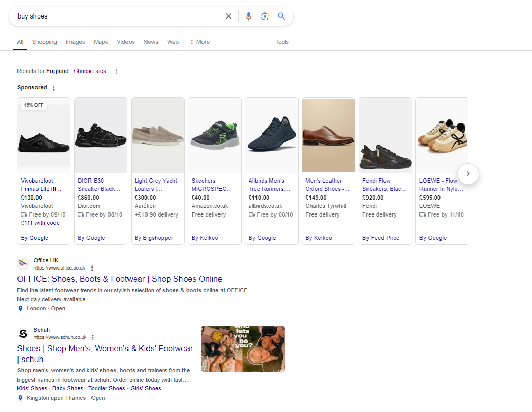Switch to the Shopping tab
Viewport: 532px width, 412px height.
coord(44,42)
